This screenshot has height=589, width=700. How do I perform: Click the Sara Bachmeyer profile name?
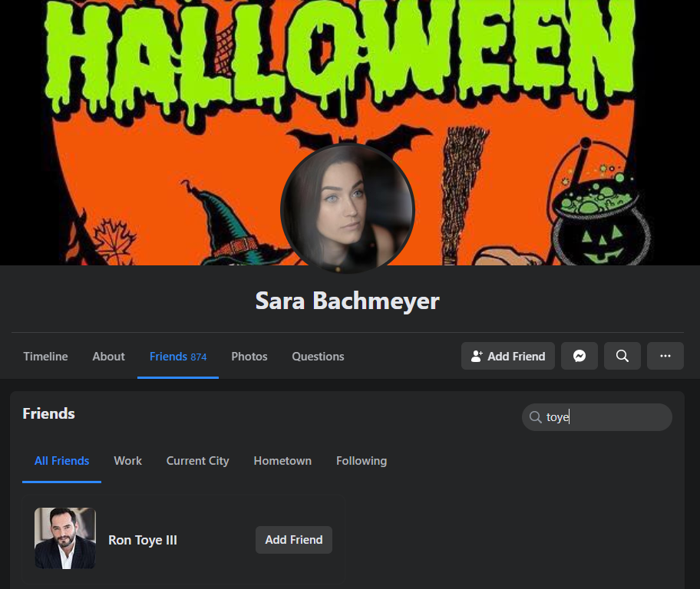[348, 301]
